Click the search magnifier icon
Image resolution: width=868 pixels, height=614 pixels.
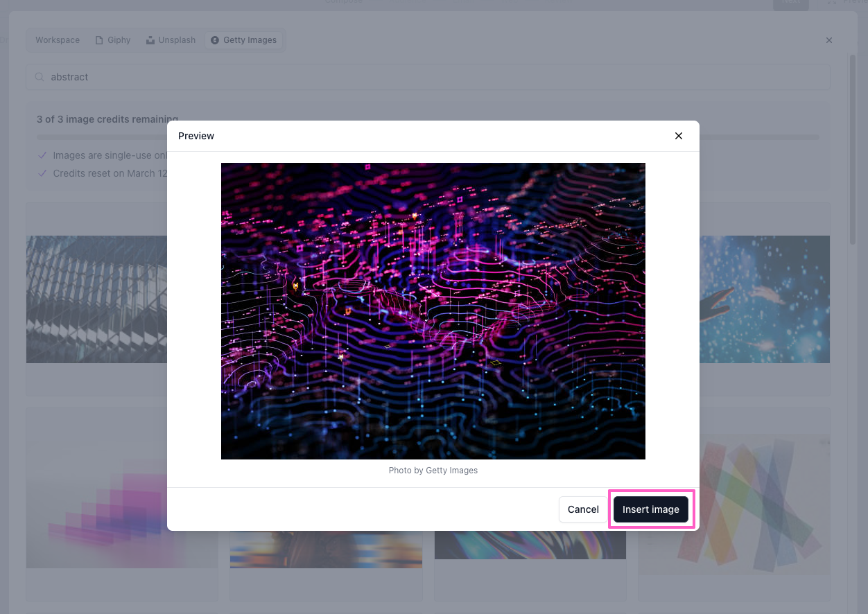pyautogui.click(x=40, y=77)
